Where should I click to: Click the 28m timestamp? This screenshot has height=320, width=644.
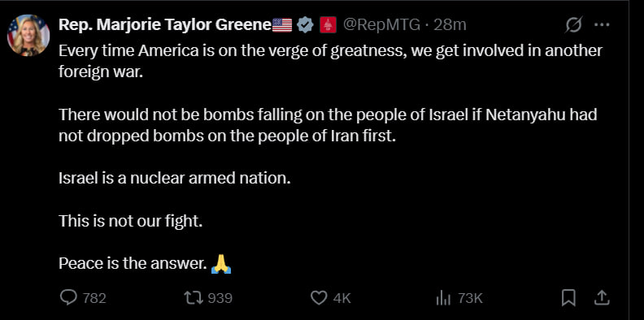pyautogui.click(x=450, y=25)
